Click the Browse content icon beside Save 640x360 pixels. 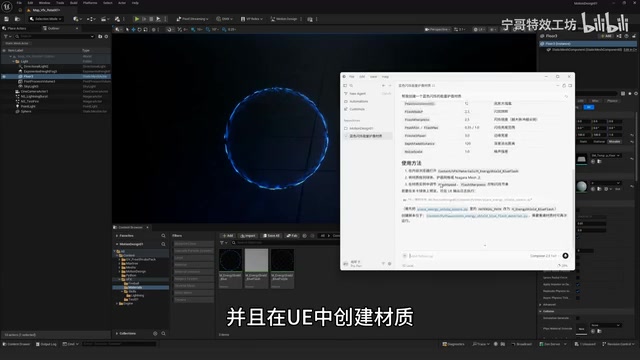pos(17,19)
